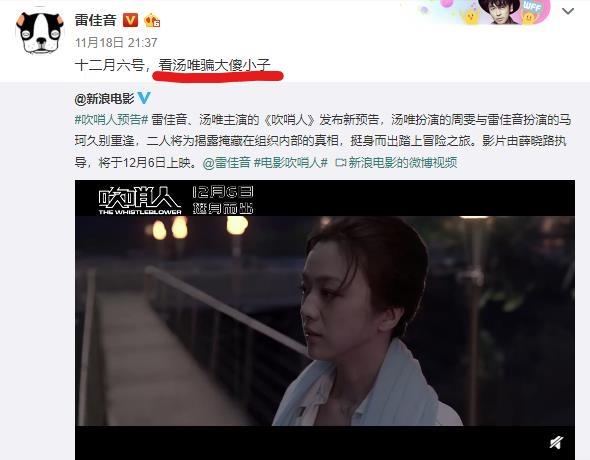Click the orange V verification badge
The width and height of the screenshot is (590, 460).
[130, 20]
